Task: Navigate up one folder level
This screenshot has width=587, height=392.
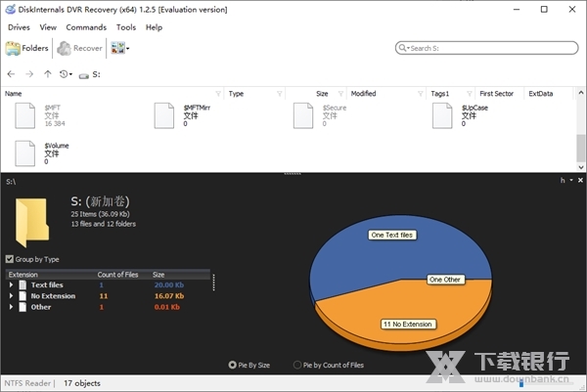Action: coord(48,74)
